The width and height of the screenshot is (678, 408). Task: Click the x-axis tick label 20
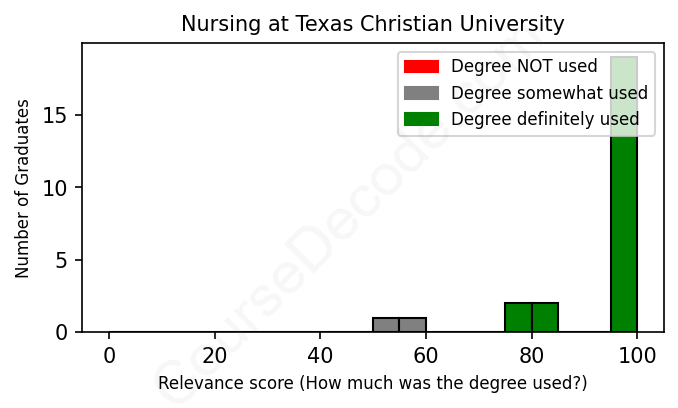[214, 354]
